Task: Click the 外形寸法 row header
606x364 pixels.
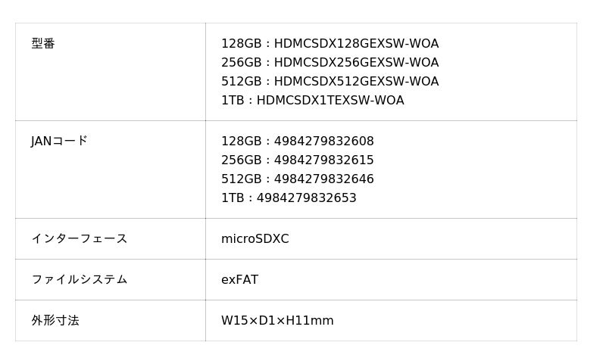Action: coord(55,321)
